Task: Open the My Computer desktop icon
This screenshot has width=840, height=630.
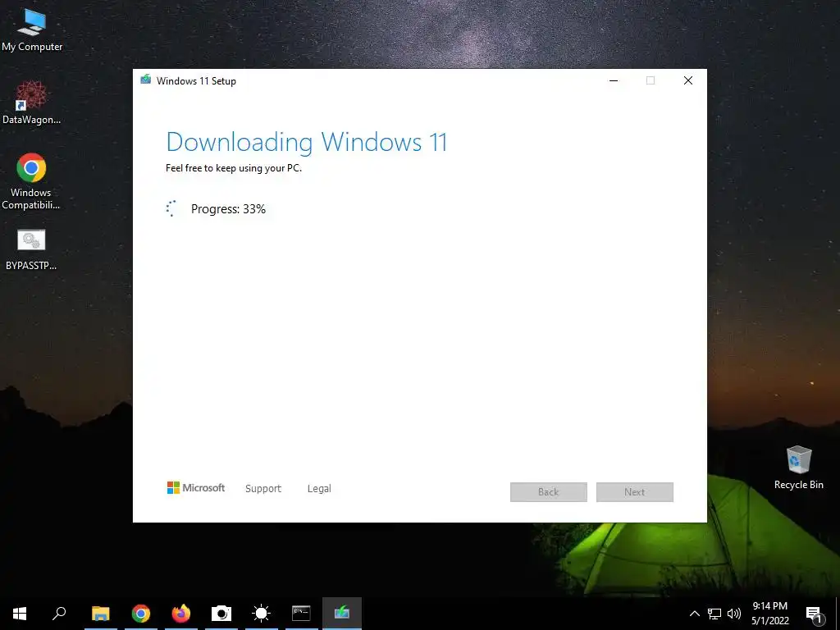Action: tap(32, 31)
